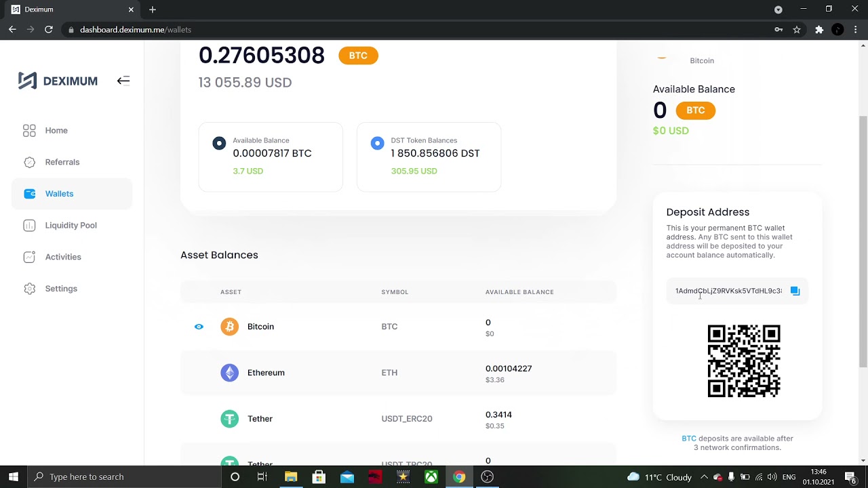Image resolution: width=868 pixels, height=488 pixels.
Task: Open the saved passwords key icon
Action: pyautogui.click(x=778, y=30)
